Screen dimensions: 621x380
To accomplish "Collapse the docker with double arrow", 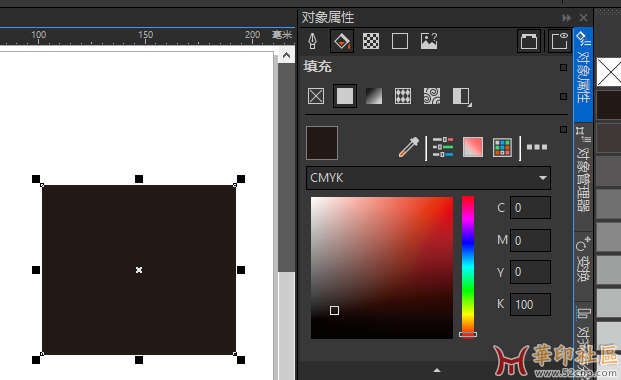I will (566, 18).
